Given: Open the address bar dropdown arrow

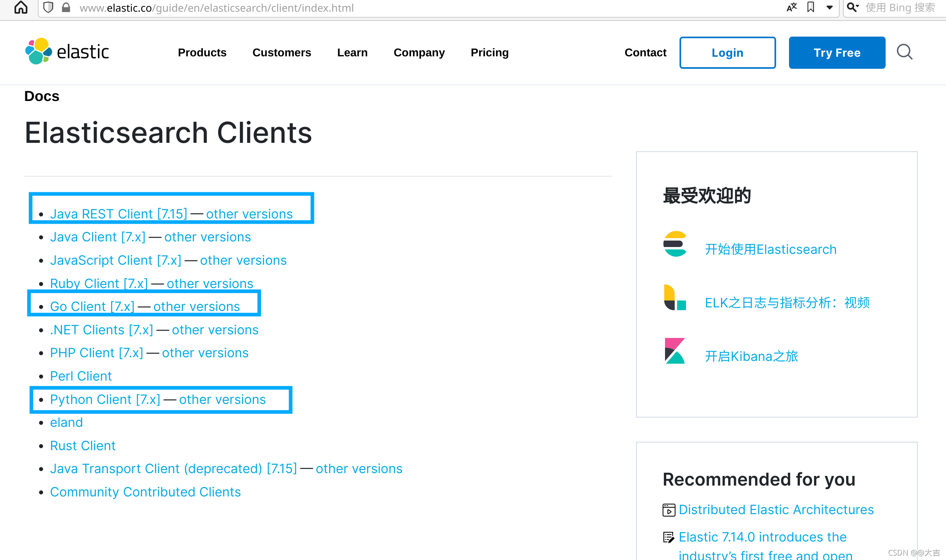Looking at the screenshot, I should [830, 7].
